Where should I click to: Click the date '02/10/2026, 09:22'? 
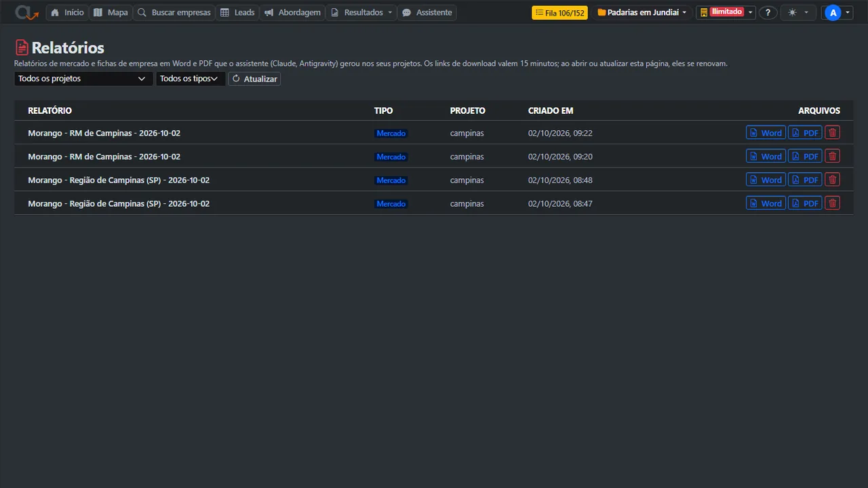(560, 134)
